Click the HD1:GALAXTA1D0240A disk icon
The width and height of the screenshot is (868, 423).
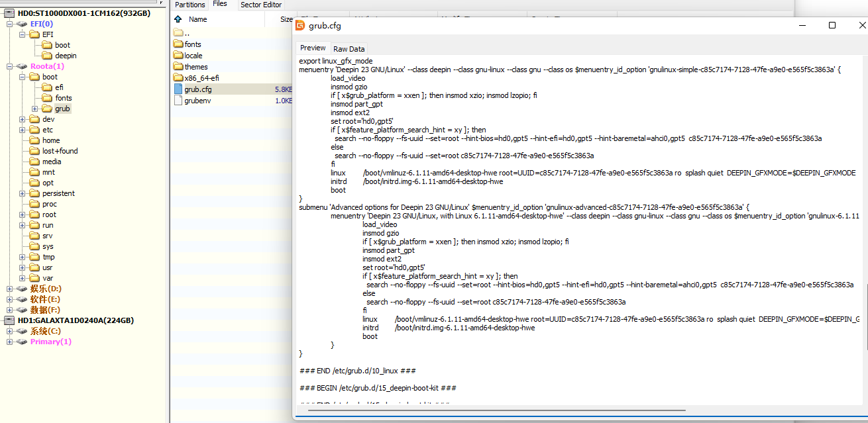click(x=9, y=320)
